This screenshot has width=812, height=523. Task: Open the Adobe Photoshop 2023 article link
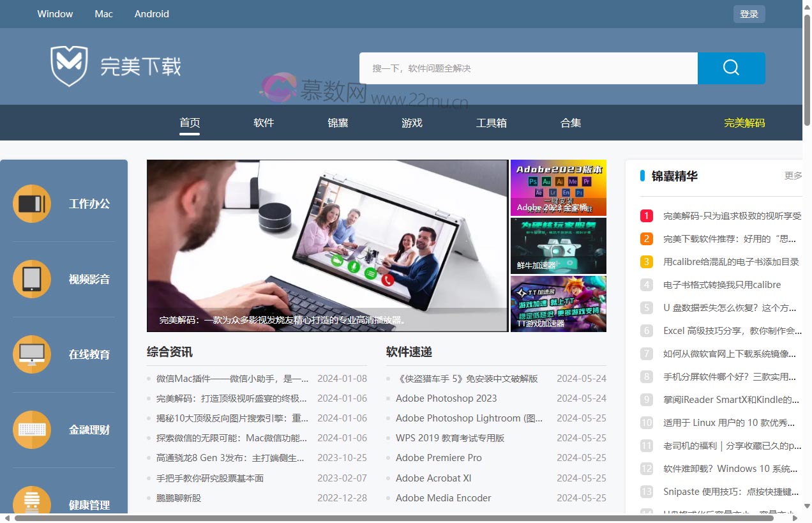446,398
